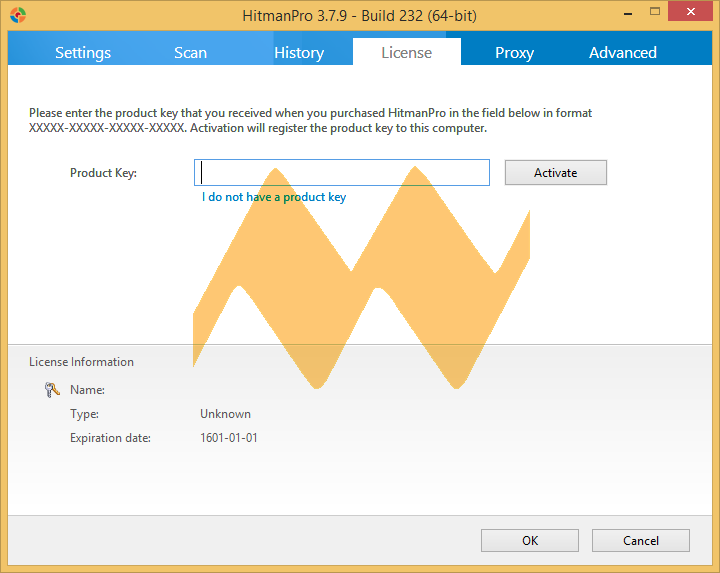Click the 'Product Key:' label
Screen dimensions: 720x573
coord(103,173)
